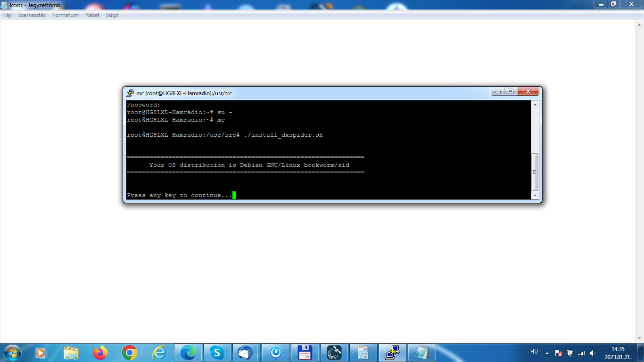644x362 pixels.
Task: Switch to the Notepad taskbar button
Action: tap(422, 352)
